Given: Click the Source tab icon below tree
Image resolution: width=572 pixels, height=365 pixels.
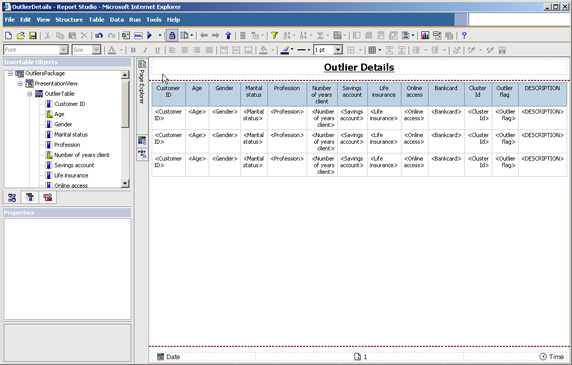Looking at the screenshot, I should [12, 197].
